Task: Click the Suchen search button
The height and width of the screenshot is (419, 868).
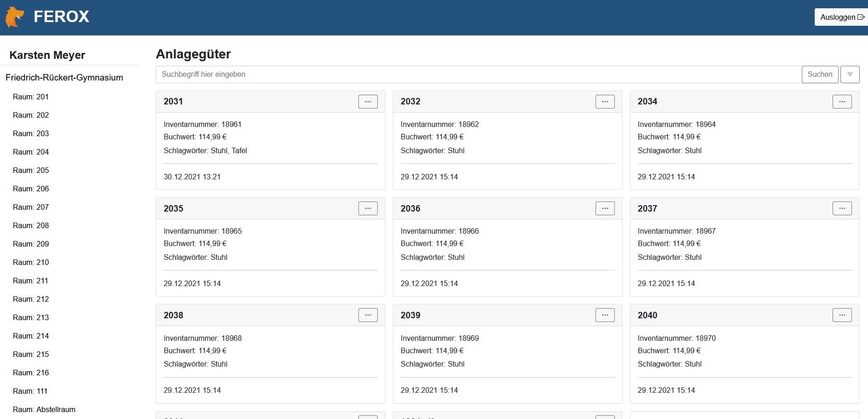Action: point(820,75)
